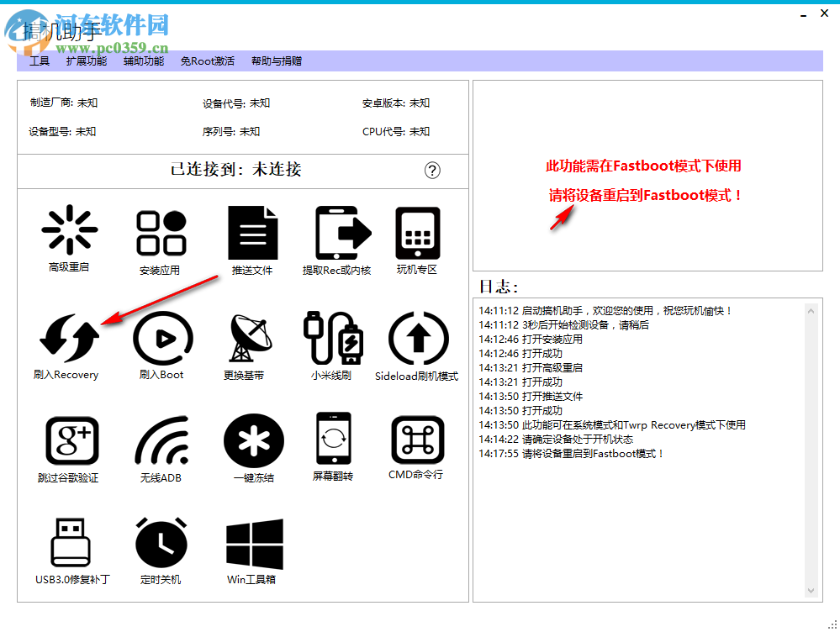This screenshot has height=632, width=840.
Task: Select log line 14:11:12 启动搞机助手
Action: pos(605,311)
